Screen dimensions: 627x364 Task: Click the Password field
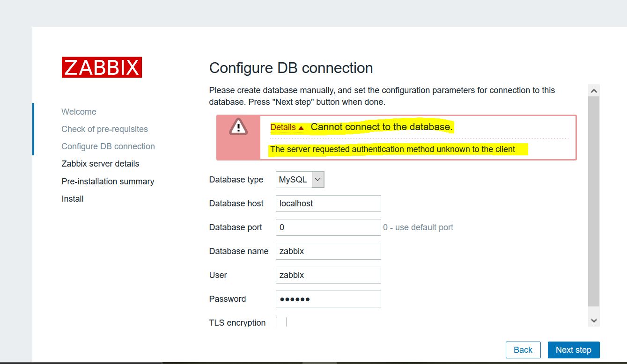(328, 299)
